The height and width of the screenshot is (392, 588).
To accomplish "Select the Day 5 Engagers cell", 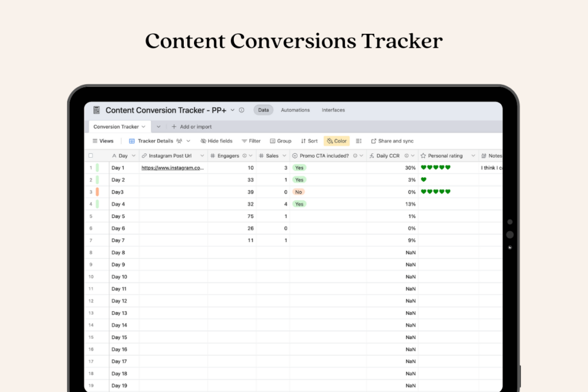I will 232,216.
